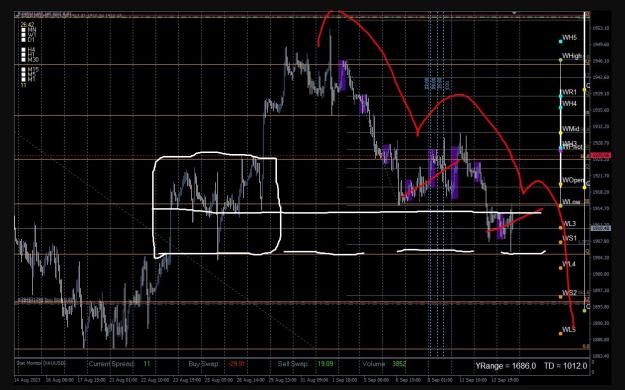The width and height of the screenshot is (625, 390).
Task: Click the orange marker beside WL5
Action: click(560, 333)
